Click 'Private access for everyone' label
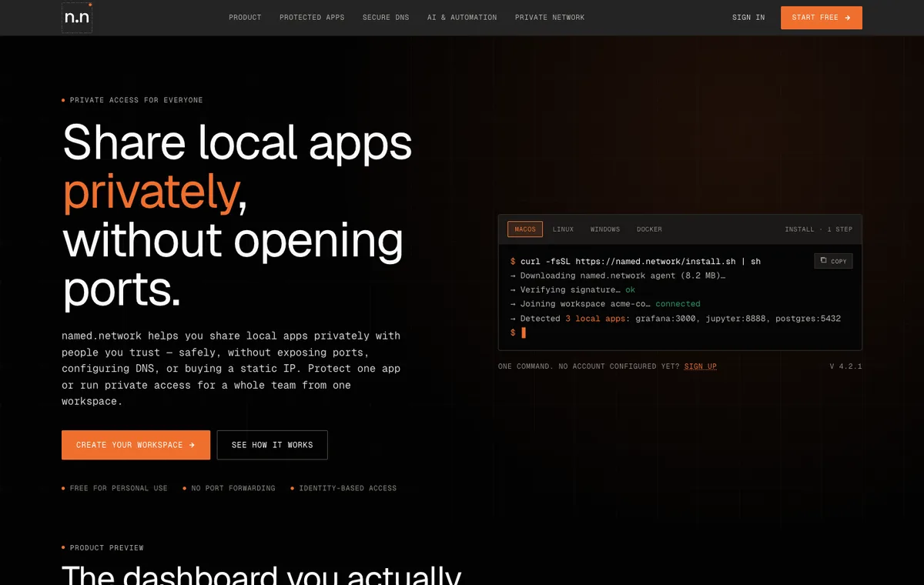This screenshot has height=585, width=924. click(x=136, y=100)
